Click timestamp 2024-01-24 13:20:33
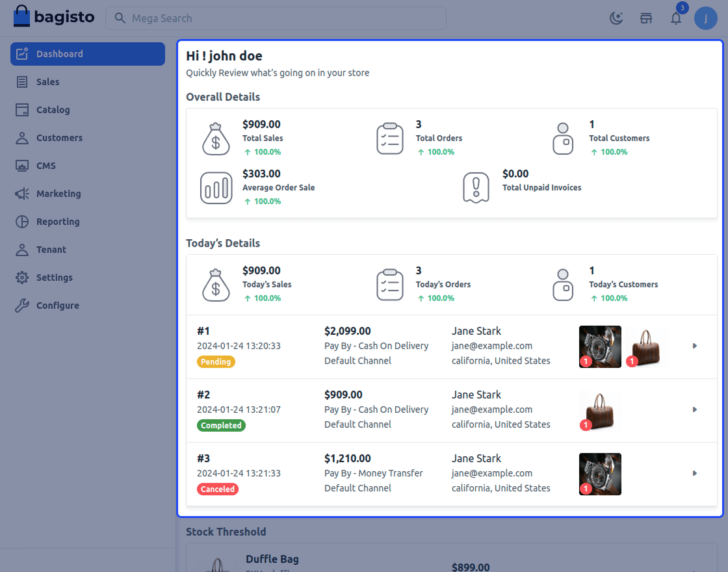The image size is (728, 572). point(239,346)
